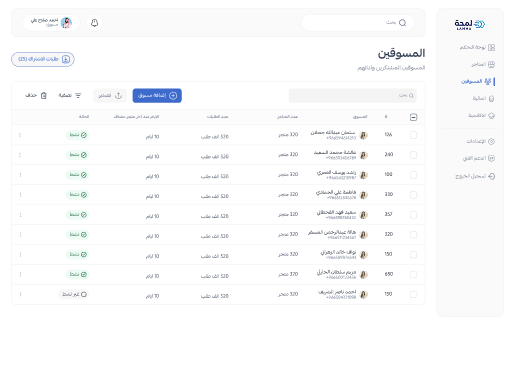This screenshot has height=365, width=512.
Task: Tick the checkbox for marketer 126
Action: 413,135
